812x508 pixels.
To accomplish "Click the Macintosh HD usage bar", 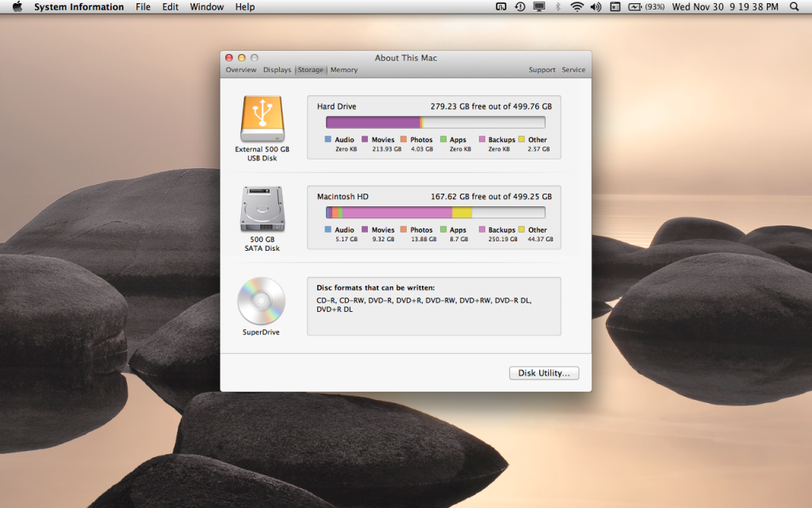I will [x=435, y=213].
